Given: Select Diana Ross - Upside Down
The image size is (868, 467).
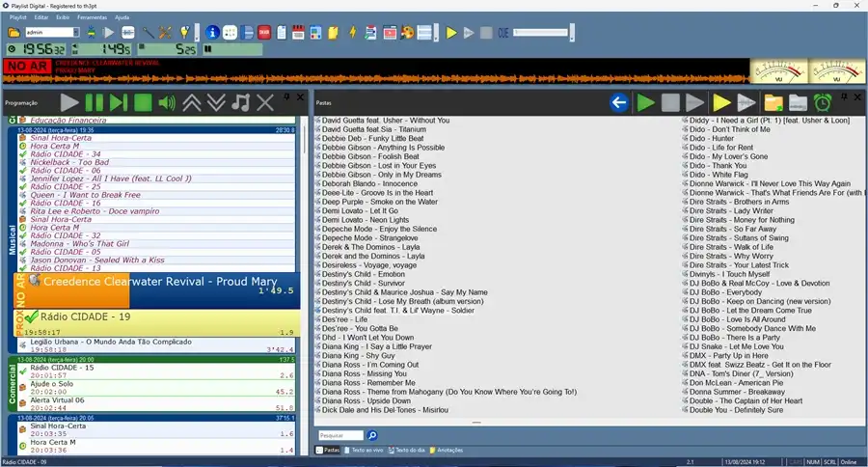Looking at the screenshot, I should click(x=366, y=401).
